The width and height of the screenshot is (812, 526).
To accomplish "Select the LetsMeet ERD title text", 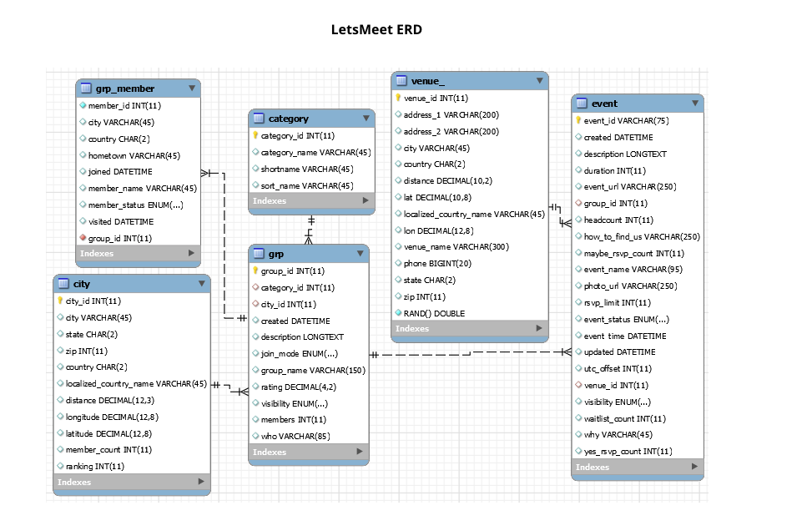I will coord(376,29).
